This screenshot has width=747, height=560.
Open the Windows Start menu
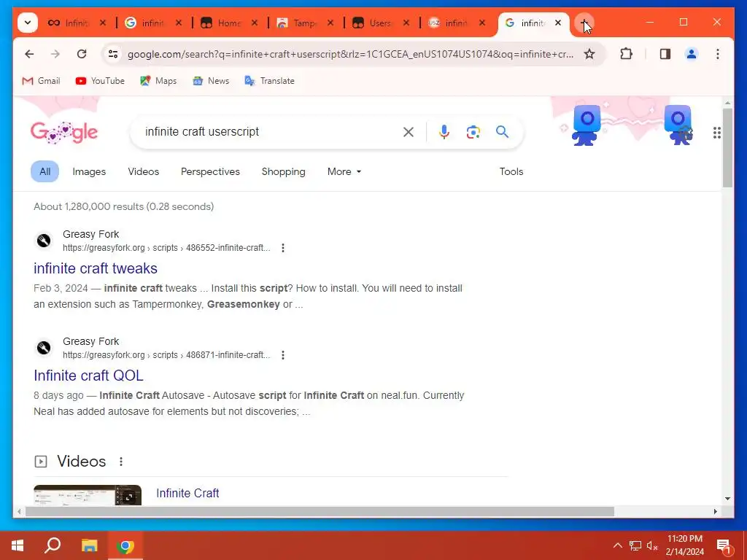(x=18, y=545)
